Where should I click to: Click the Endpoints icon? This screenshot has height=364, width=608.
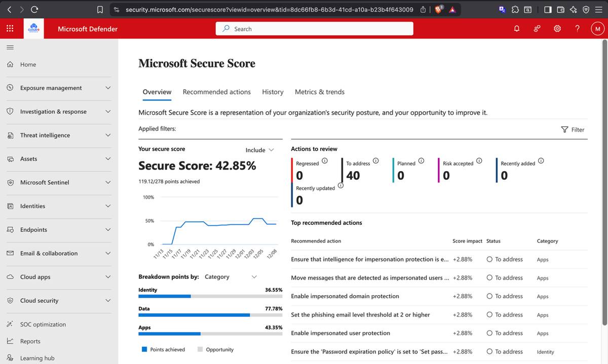click(x=10, y=230)
